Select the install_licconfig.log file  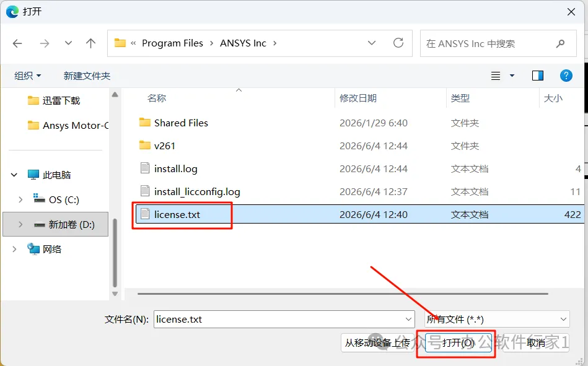tap(197, 191)
